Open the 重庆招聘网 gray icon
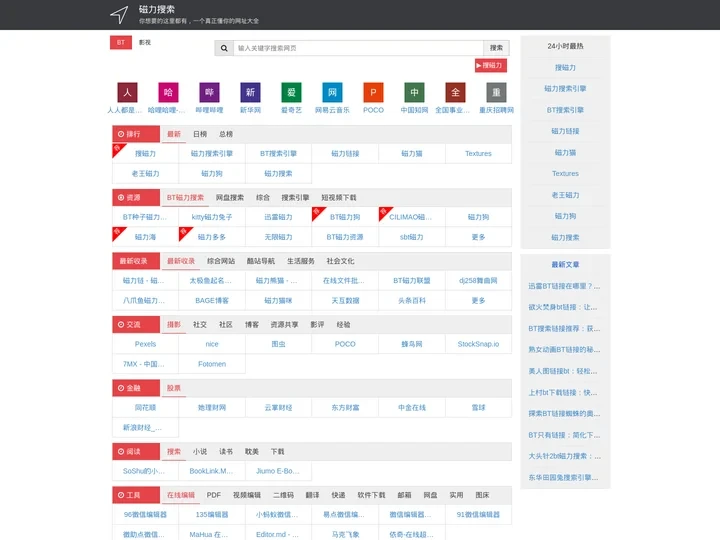The image size is (720, 540). click(x=496, y=92)
